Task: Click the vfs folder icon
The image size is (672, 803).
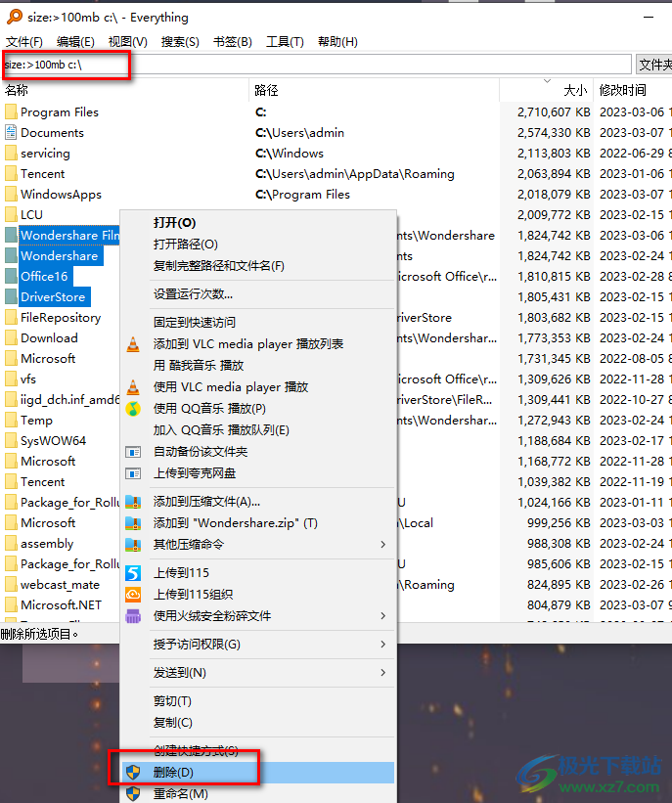Action: coord(11,379)
